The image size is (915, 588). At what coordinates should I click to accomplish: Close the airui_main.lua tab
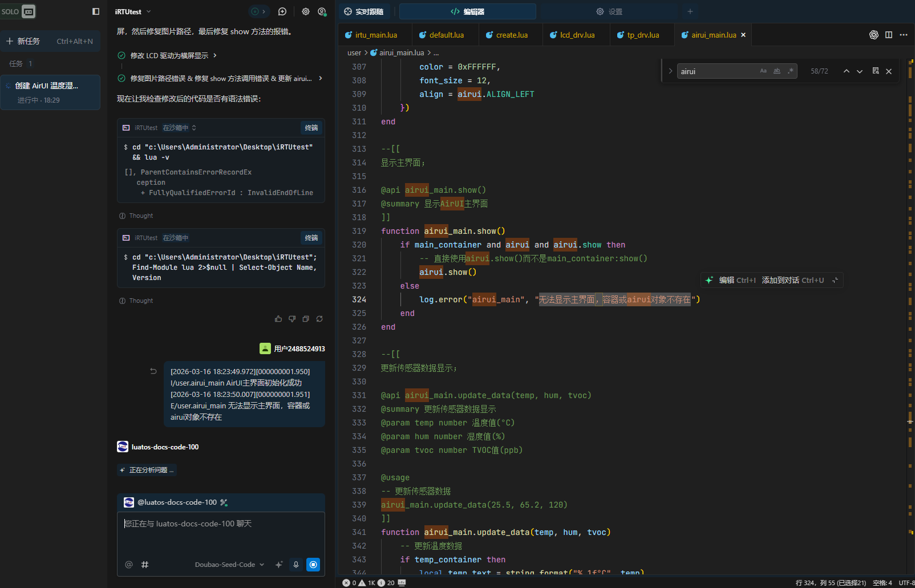[743, 35]
